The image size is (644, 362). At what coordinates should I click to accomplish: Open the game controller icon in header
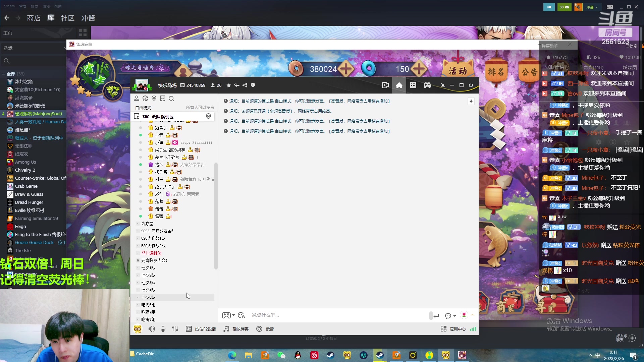[427, 85]
